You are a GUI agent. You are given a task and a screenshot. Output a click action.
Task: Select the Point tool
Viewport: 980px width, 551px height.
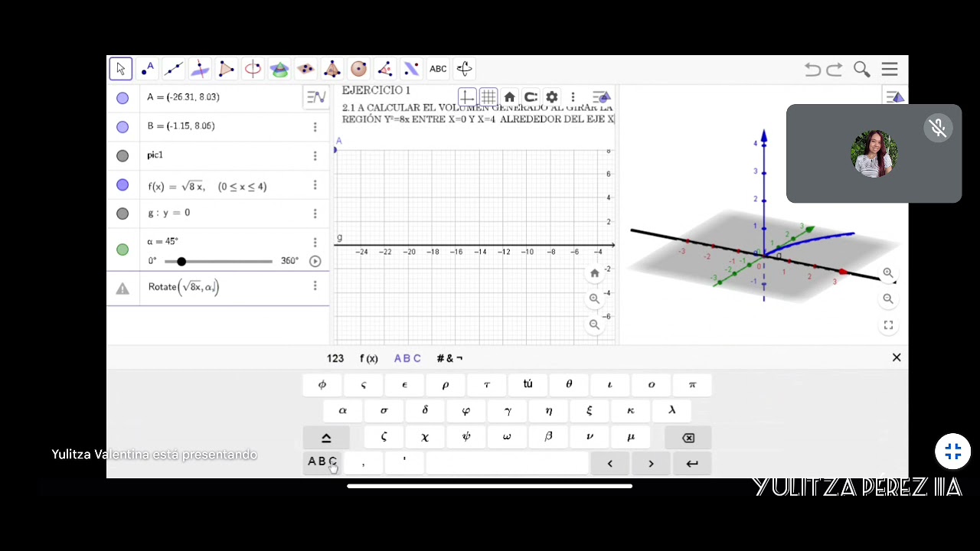point(147,69)
